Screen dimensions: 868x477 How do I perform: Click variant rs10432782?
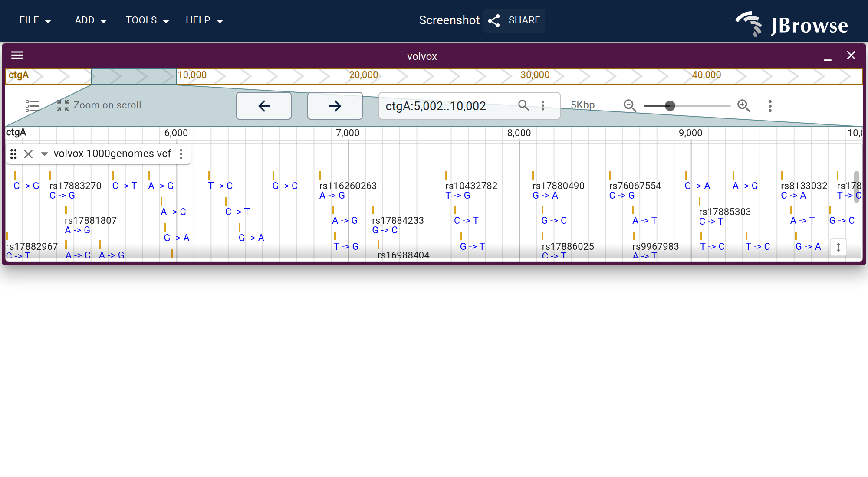pyautogui.click(x=471, y=186)
